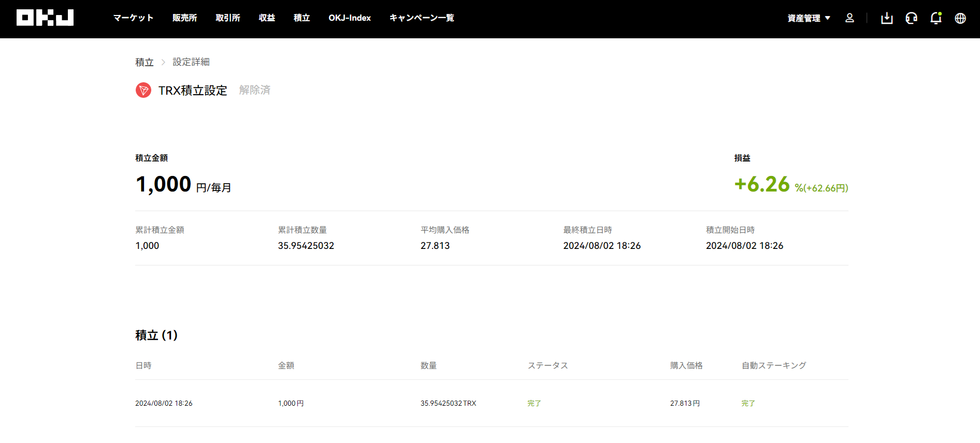Viewport: 980px width, 443px height.
Task: Click the 数量 column header
Action: click(x=428, y=365)
